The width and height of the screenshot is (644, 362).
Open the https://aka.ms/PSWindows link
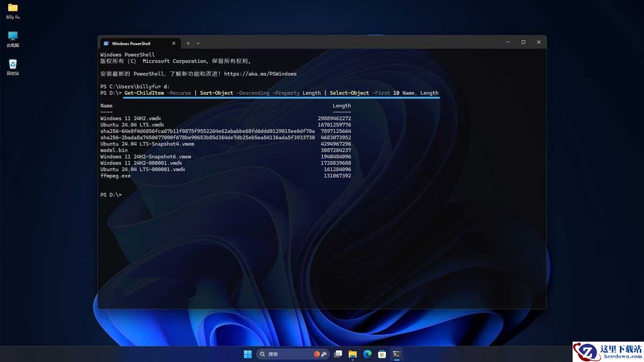[x=260, y=74]
